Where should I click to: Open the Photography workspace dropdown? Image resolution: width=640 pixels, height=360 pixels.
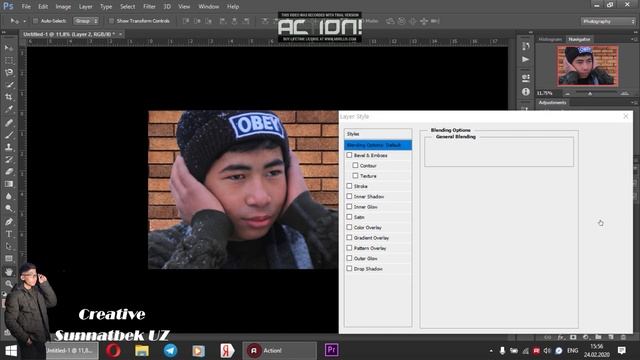pyautogui.click(x=608, y=21)
